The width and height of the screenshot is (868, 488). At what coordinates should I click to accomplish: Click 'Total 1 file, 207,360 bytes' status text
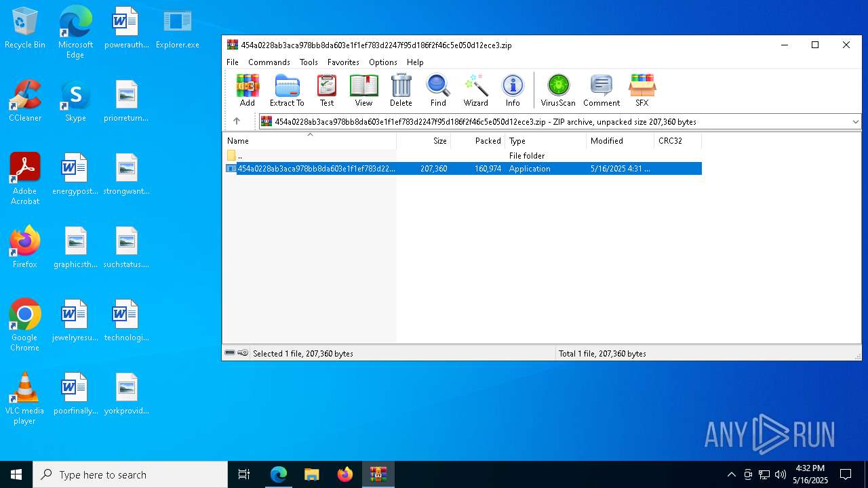click(601, 354)
